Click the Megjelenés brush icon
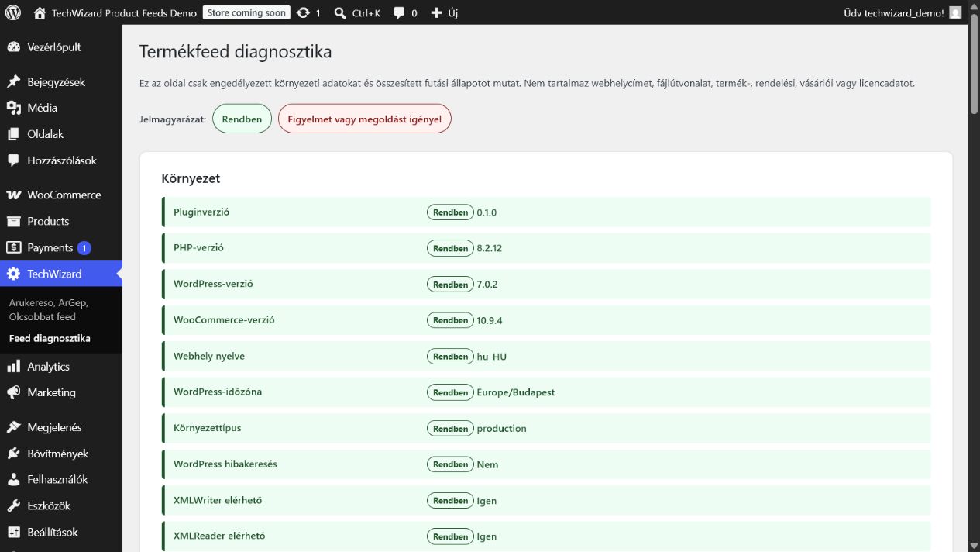The height and width of the screenshot is (552, 980). tap(13, 427)
